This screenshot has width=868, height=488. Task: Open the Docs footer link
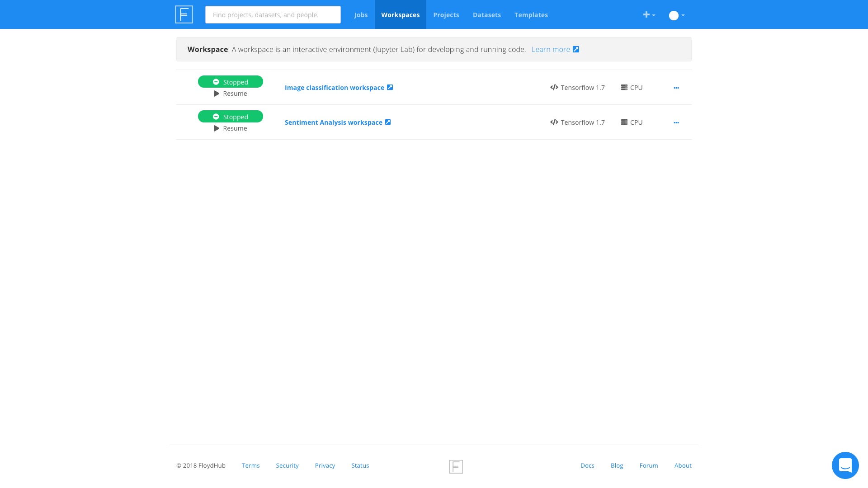click(x=587, y=465)
